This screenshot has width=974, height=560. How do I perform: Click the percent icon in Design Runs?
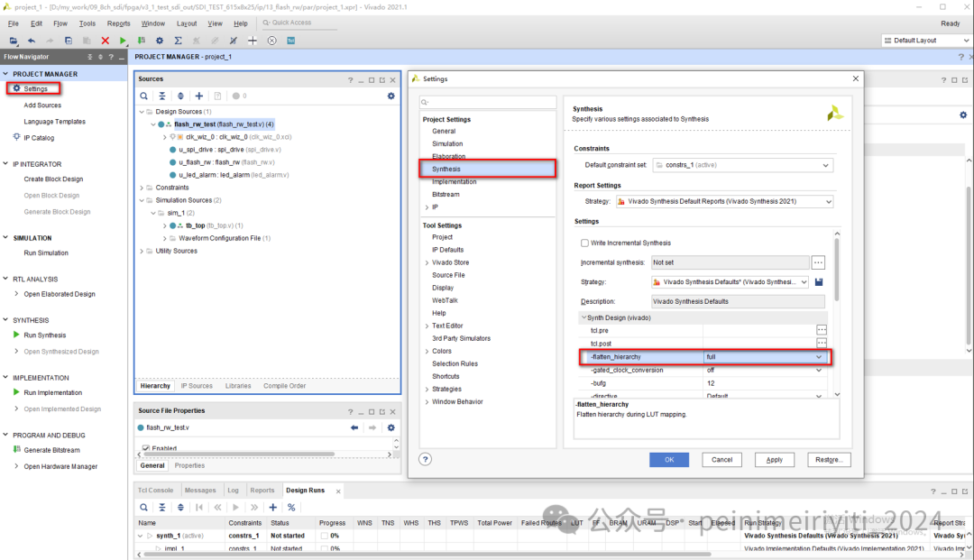click(x=291, y=507)
